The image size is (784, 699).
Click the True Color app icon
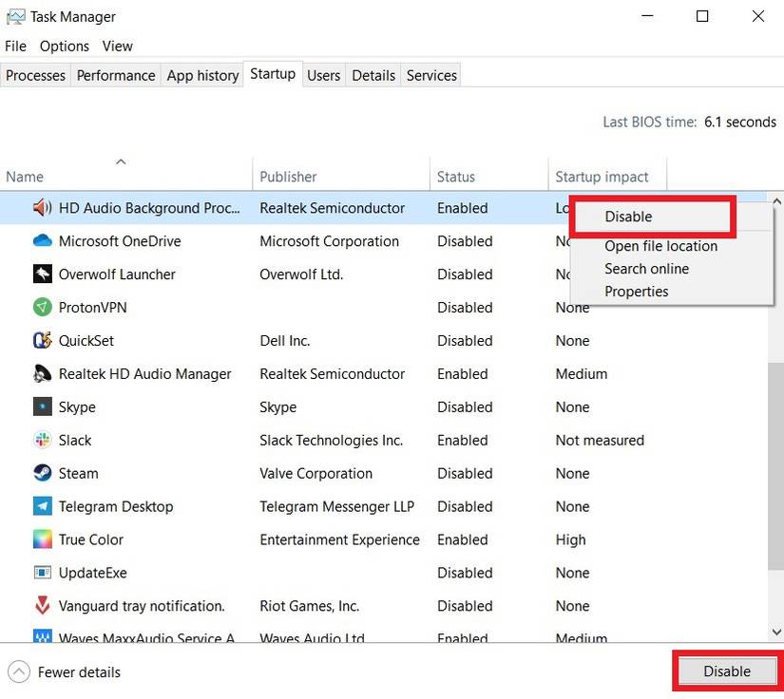pos(42,540)
